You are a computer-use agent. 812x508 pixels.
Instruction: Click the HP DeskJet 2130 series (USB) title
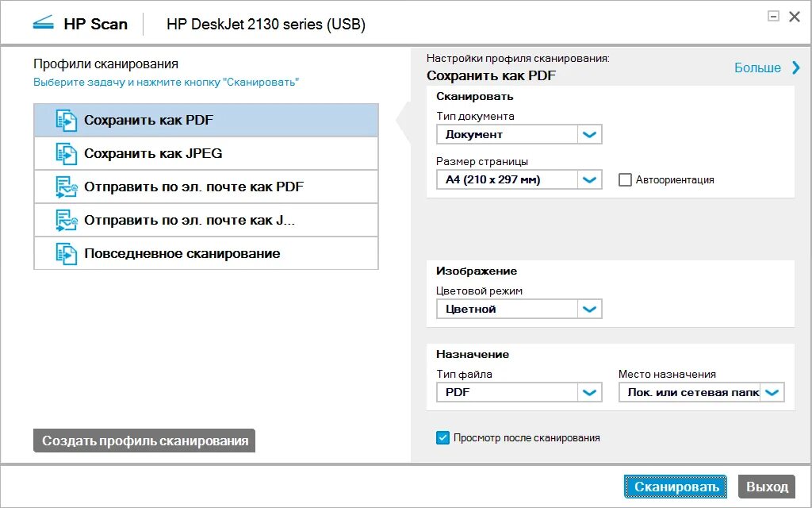(x=266, y=25)
